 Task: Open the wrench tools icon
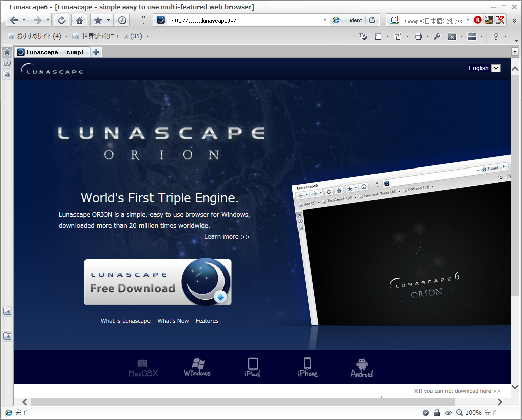(437, 36)
